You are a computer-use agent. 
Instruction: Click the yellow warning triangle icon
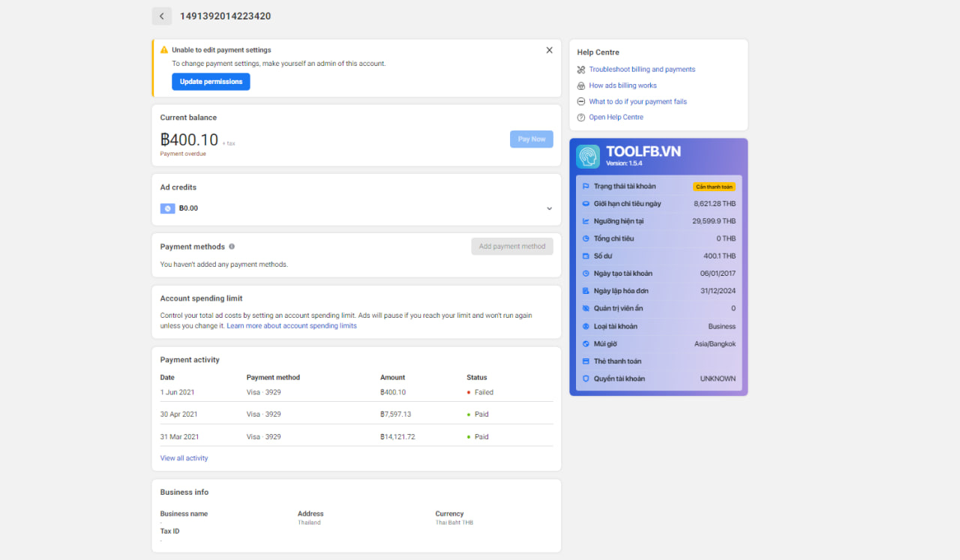click(x=164, y=50)
